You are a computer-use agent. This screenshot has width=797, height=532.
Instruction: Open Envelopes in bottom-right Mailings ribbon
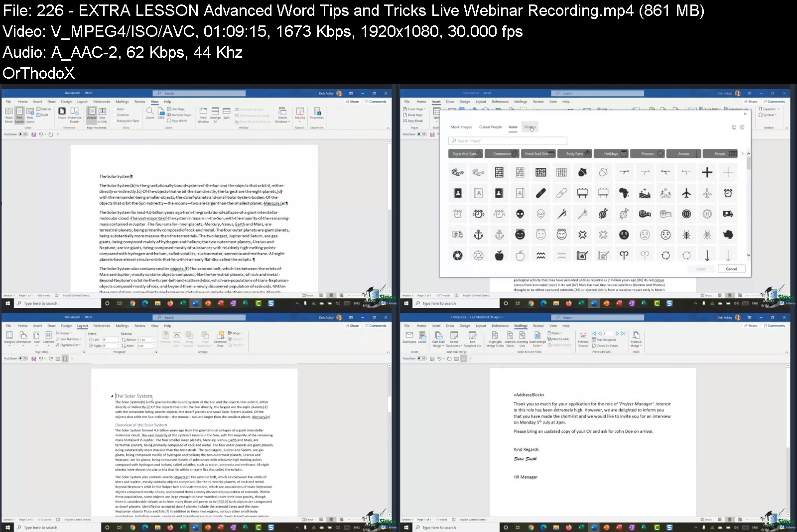tap(409, 338)
